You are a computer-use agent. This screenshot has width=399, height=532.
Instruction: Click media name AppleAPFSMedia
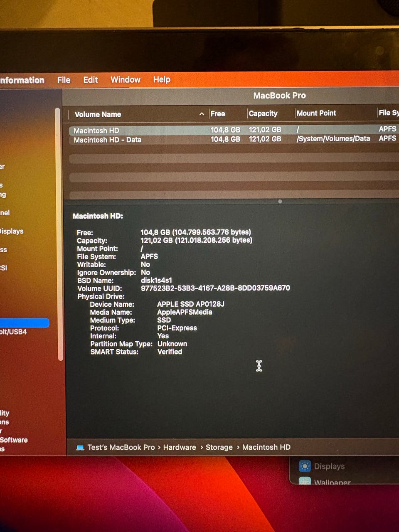(185, 312)
